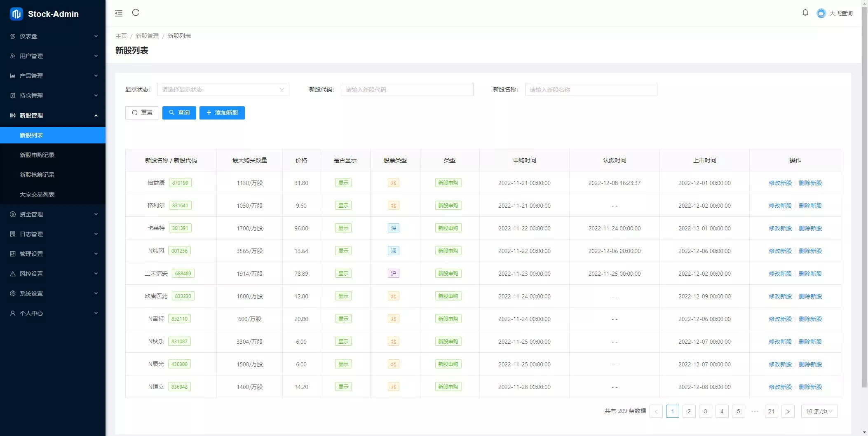Open the 10条/页 page size dropdown
The image size is (868, 436).
point(819,411)
